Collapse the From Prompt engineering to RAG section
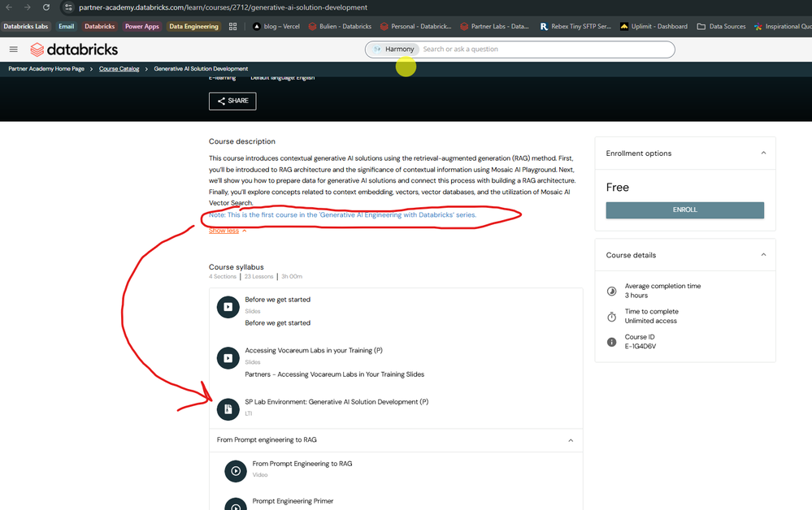 coord(571,440)
